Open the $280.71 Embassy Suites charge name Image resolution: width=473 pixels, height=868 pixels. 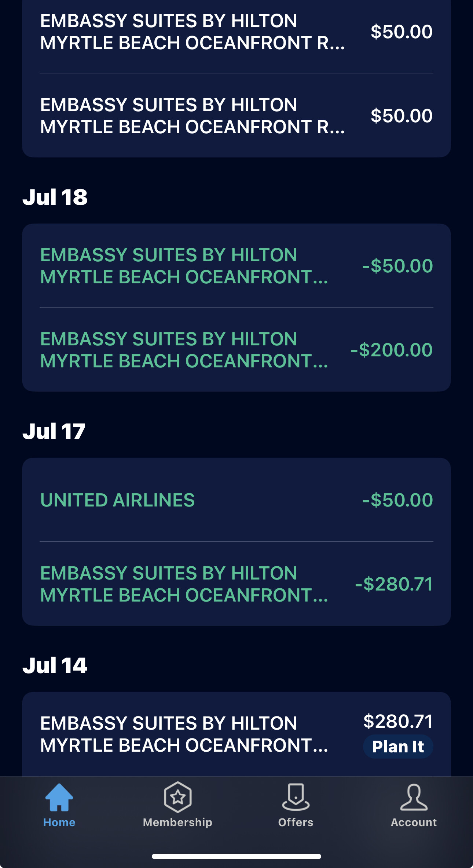184,734
